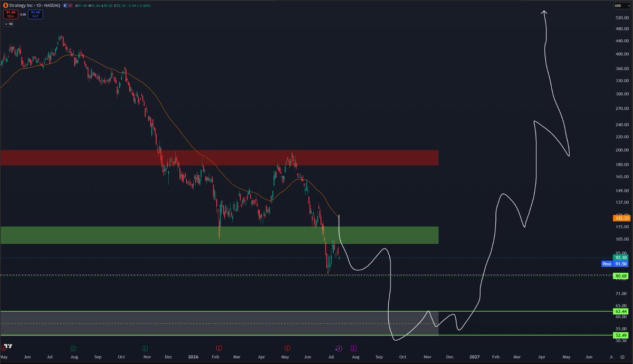633x364 pixels.
Task: Click the purple lightning event marker in July
Action: 339,348
